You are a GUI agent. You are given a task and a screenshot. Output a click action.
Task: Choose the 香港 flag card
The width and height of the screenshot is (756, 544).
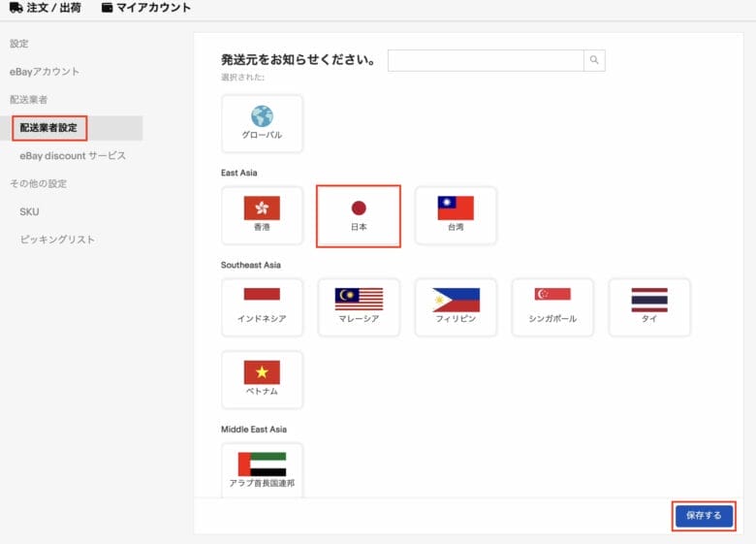pos(262,215)
